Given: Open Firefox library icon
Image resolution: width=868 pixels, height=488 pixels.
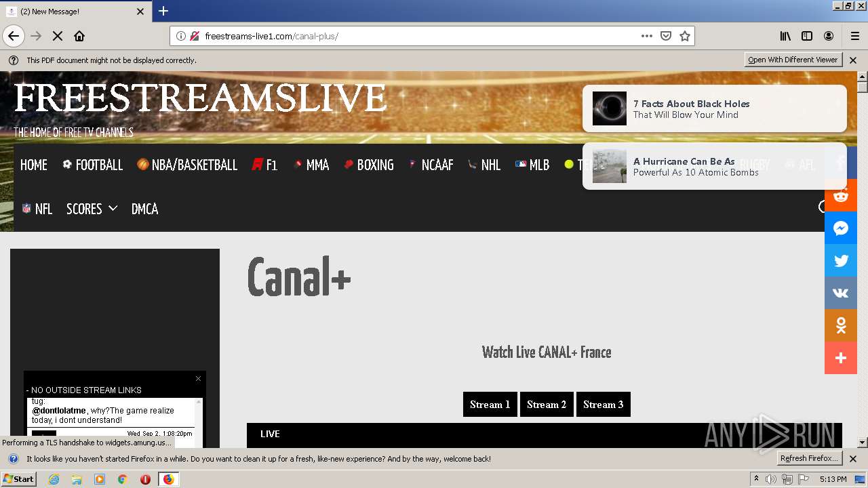Looking at the screenshot, I should point(785,36).
